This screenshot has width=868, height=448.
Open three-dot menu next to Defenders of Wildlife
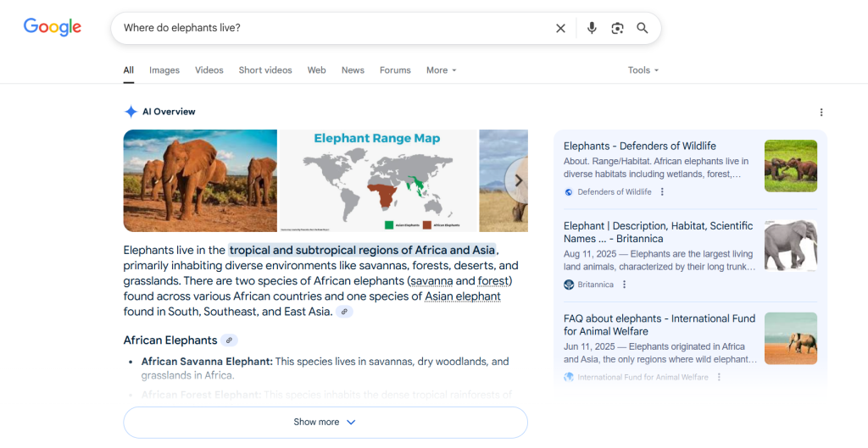[662, 192]
